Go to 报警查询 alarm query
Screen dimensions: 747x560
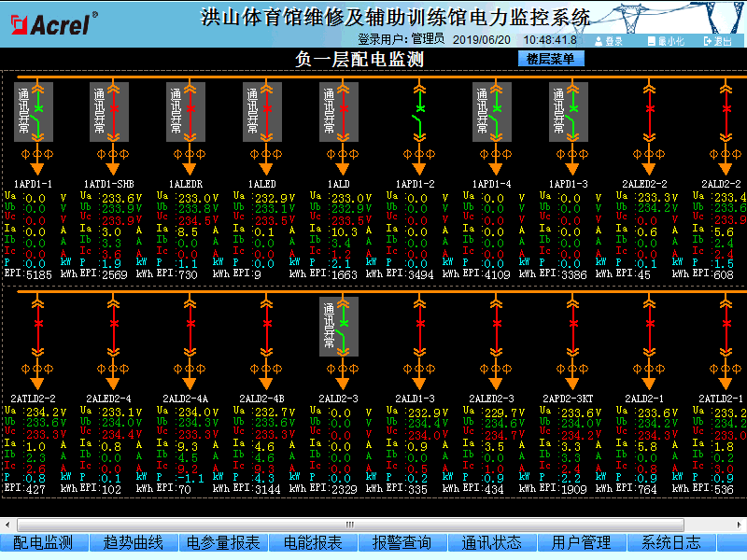(402, 542)
